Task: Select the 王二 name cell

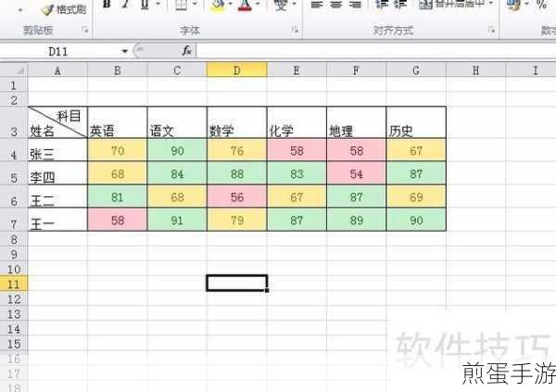Action: tap(57, 196)
